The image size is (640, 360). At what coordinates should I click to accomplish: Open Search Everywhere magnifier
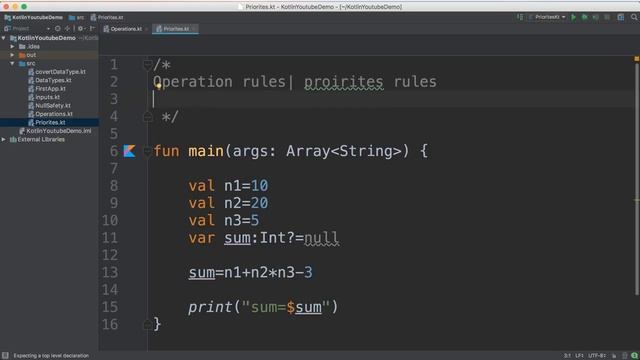(634, 17)
